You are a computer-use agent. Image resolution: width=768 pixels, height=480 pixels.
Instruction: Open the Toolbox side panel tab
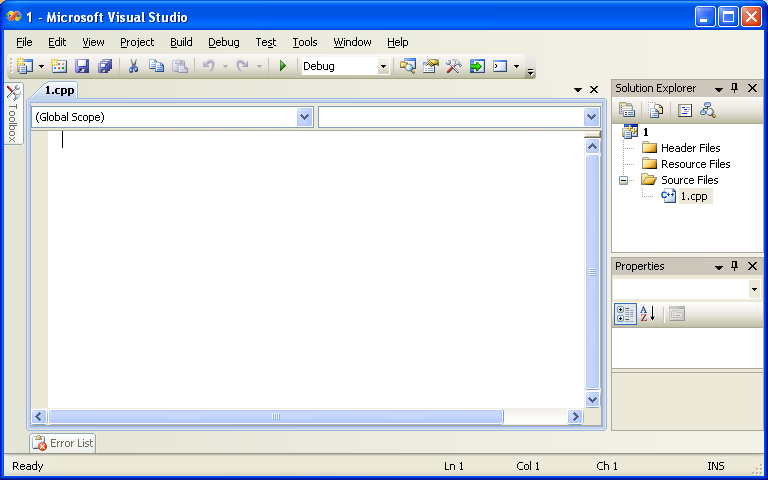click(14, 114)
